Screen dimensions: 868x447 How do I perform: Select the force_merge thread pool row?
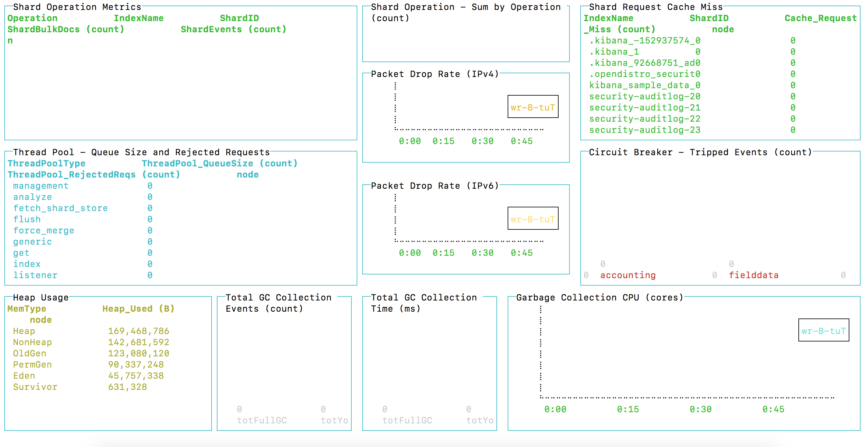(x=43, y=231)
